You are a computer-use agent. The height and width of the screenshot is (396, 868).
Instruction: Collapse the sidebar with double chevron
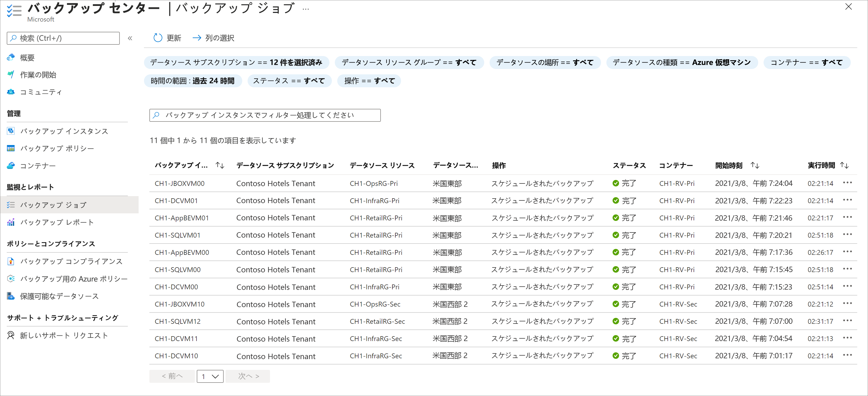pos(130,38)
